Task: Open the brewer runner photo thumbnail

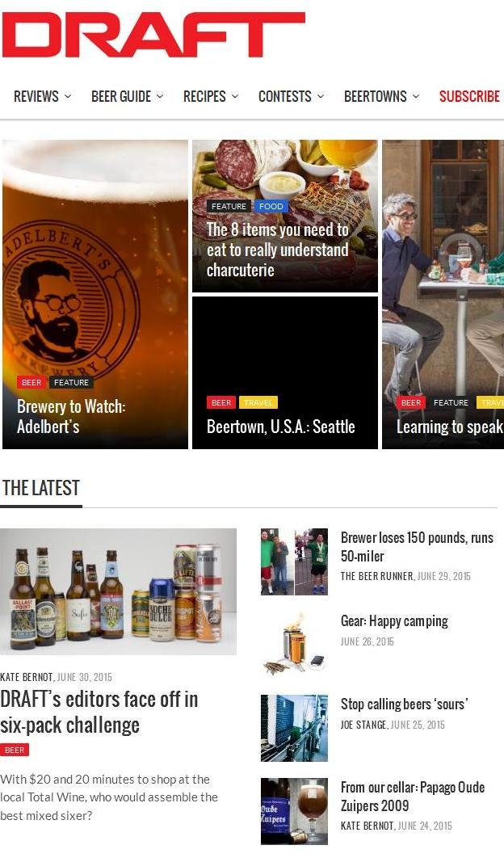Action: coord(294,561)
